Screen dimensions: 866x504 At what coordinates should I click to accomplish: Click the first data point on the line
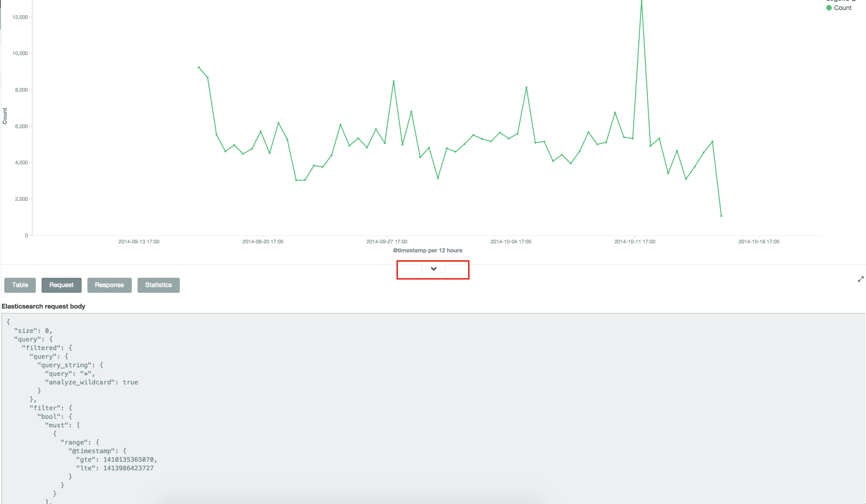[199, 67]
